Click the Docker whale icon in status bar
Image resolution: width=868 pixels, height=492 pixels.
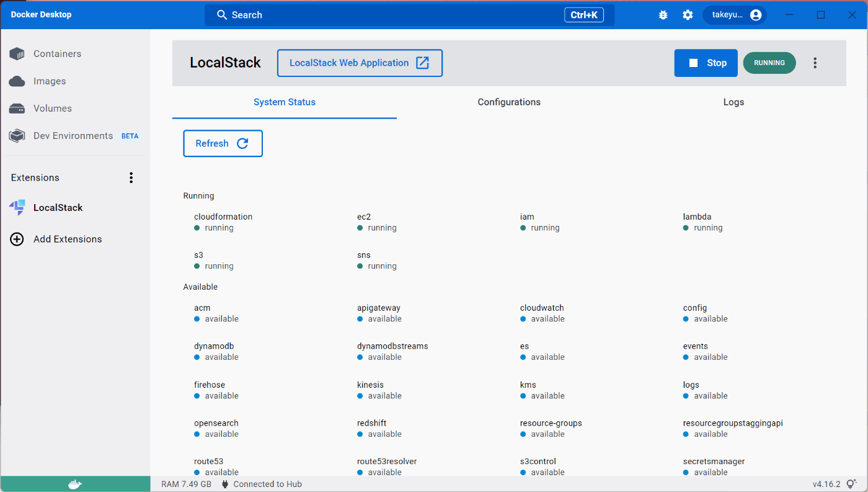[75, 485]
